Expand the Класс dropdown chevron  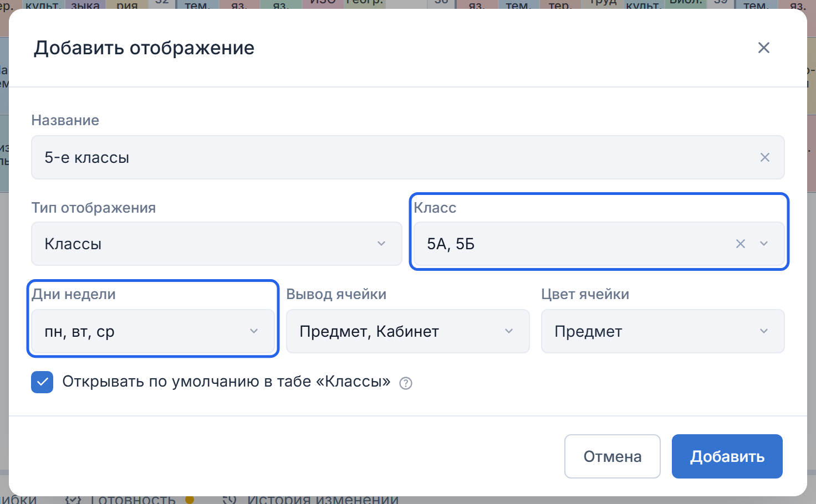[764, 244]
